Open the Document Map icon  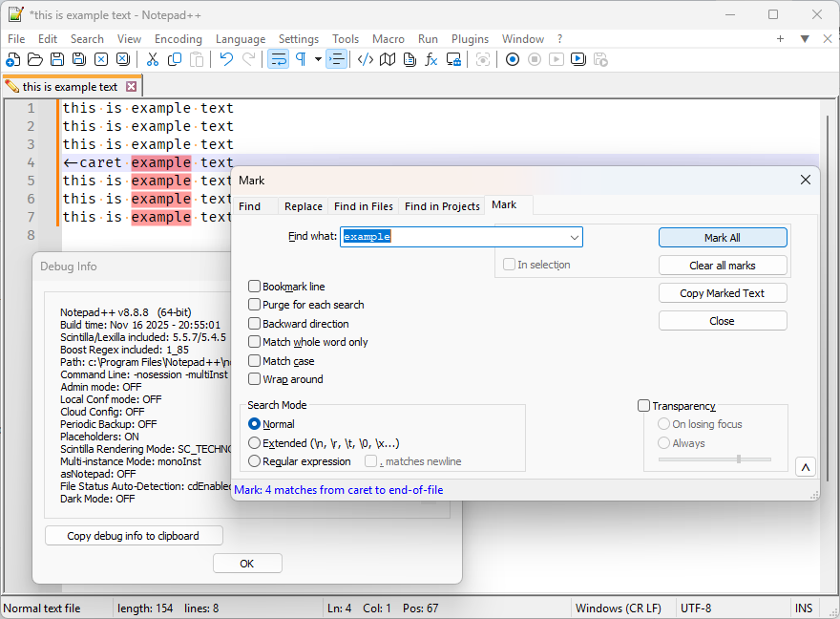[387, 59]
